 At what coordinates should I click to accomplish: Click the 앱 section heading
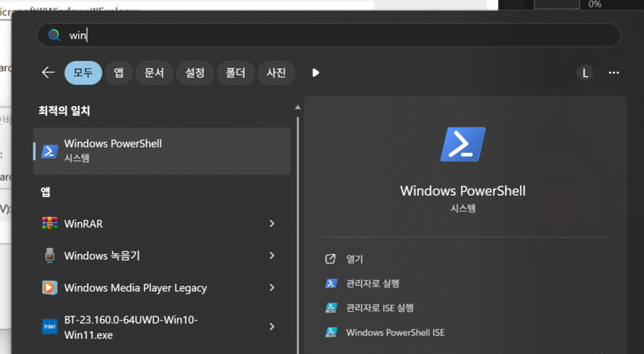(45, 191)
